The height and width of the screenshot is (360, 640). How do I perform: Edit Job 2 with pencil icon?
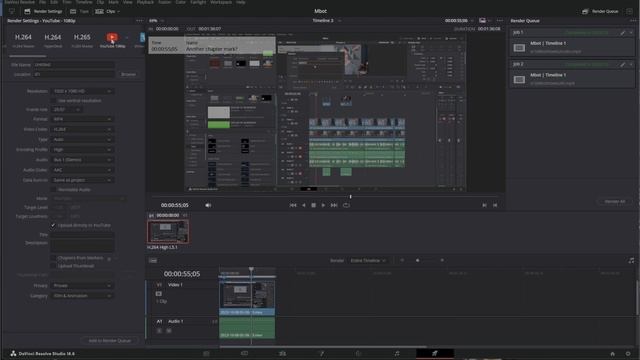[x=622, y=64]
